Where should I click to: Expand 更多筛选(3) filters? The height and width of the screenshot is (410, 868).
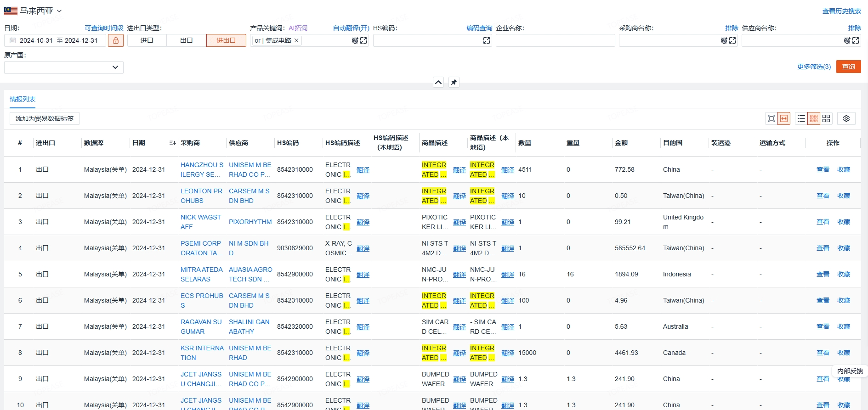814,67
